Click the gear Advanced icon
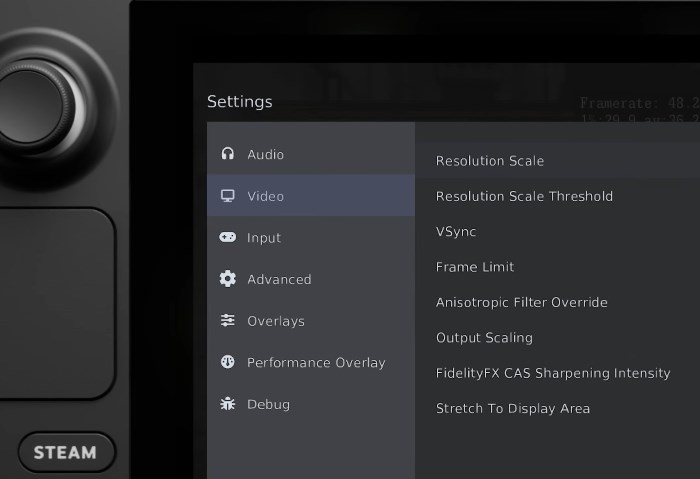This screenshot has width=700, height=479. (228, 279)
